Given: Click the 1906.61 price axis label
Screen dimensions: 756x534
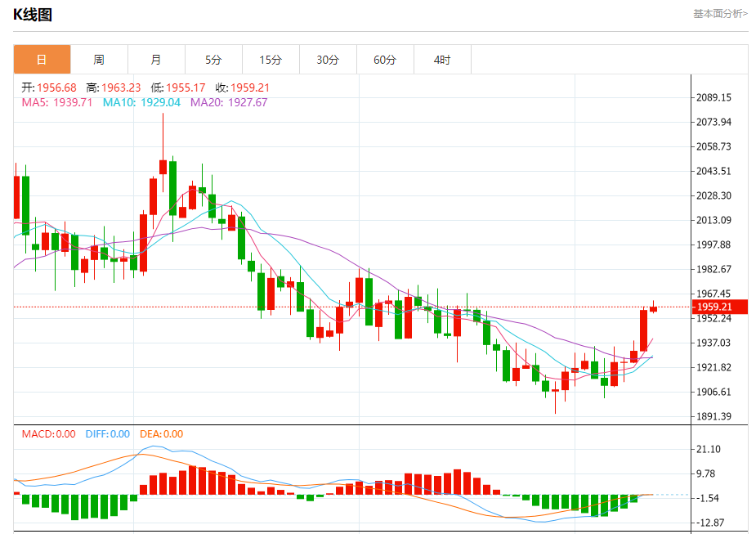Looking at the screenshot, I should (714, 393).
